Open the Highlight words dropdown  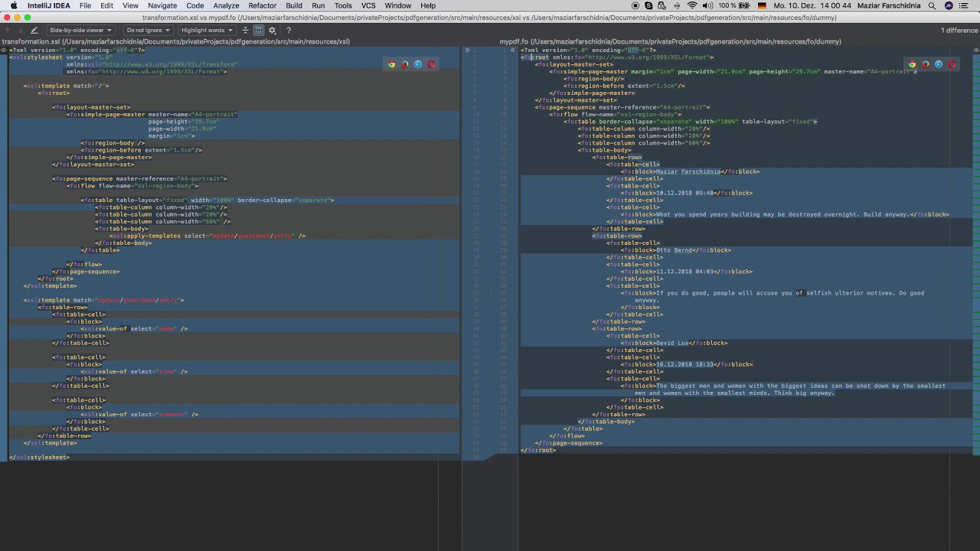207,31
